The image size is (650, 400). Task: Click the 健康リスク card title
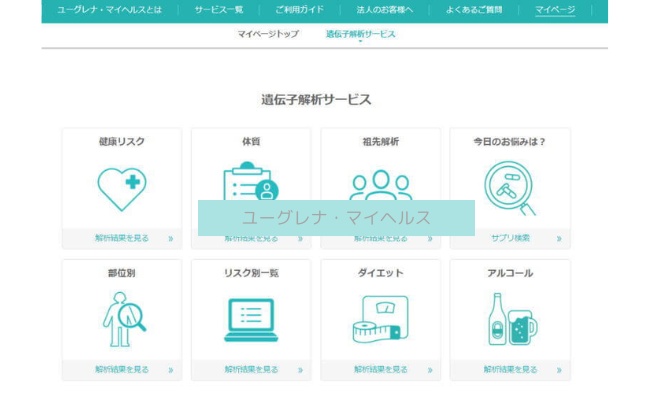pos(122,142)
